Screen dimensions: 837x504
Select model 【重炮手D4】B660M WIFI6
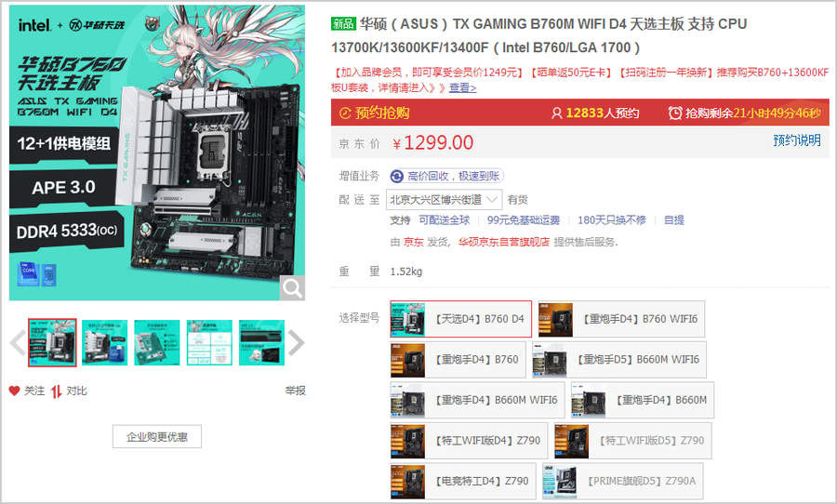click(477, 400)
